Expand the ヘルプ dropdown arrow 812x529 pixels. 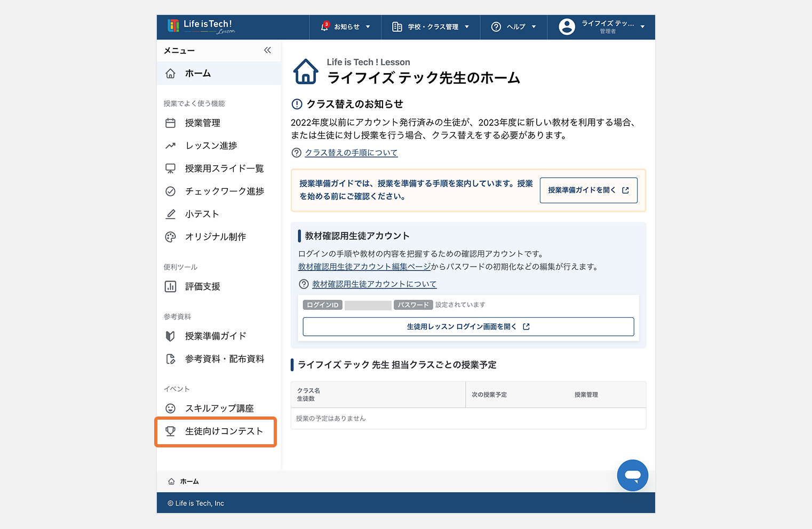[534, 27]
